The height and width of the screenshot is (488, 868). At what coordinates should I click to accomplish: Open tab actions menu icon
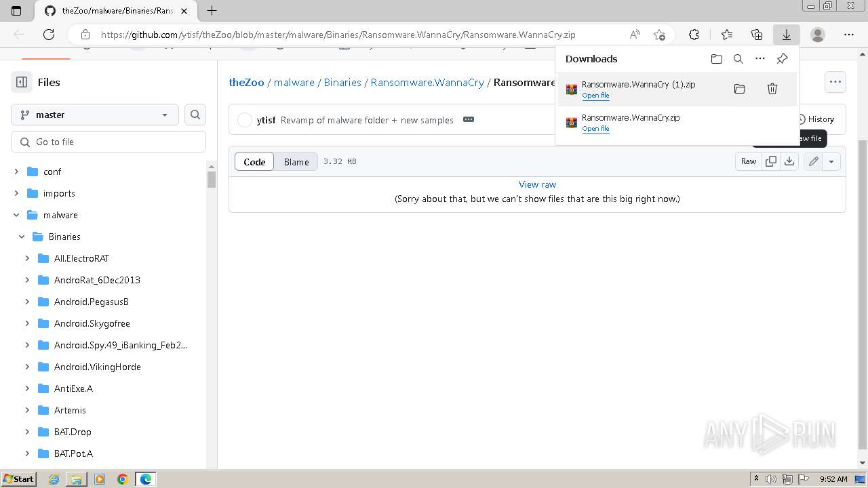(x=17, y=11)
